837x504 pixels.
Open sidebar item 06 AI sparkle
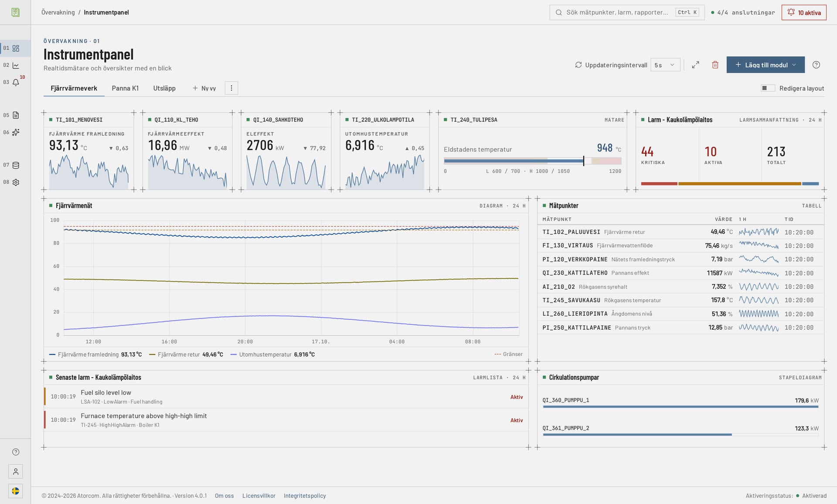[16, 132]
